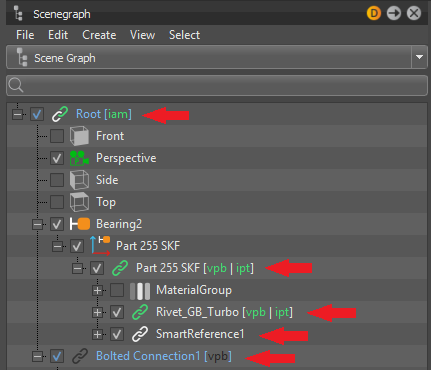Image resolution: width=431 pixels, height=370 pixels.
Task: Open the Create menu
Action: (x=99, y=35)
